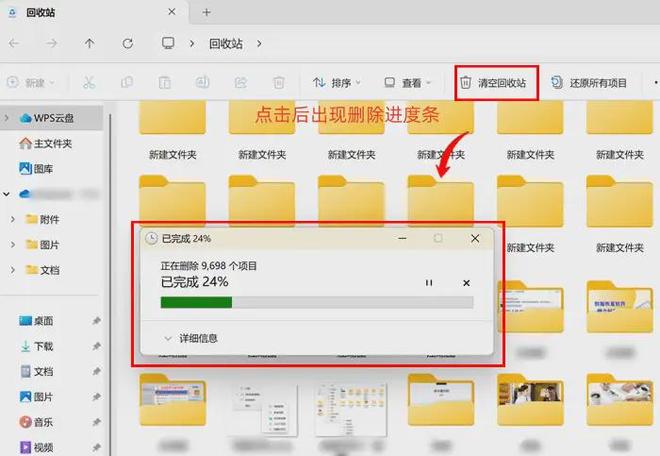
Task: Expand the WPS云盘 tree node
Action: 7,118
